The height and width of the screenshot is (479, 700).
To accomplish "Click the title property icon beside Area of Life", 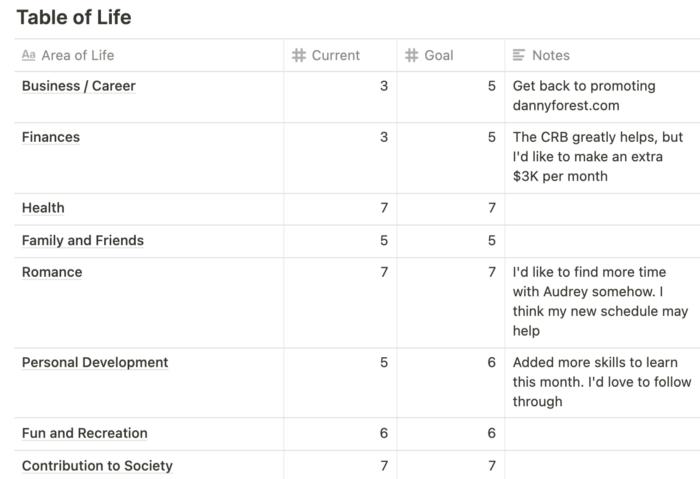I will point(29,55).
